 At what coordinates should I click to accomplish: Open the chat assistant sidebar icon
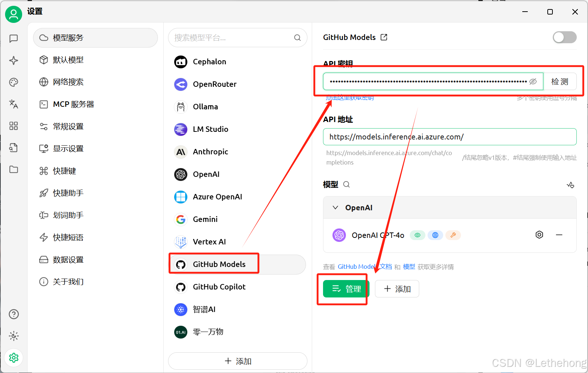pos(14,38)
